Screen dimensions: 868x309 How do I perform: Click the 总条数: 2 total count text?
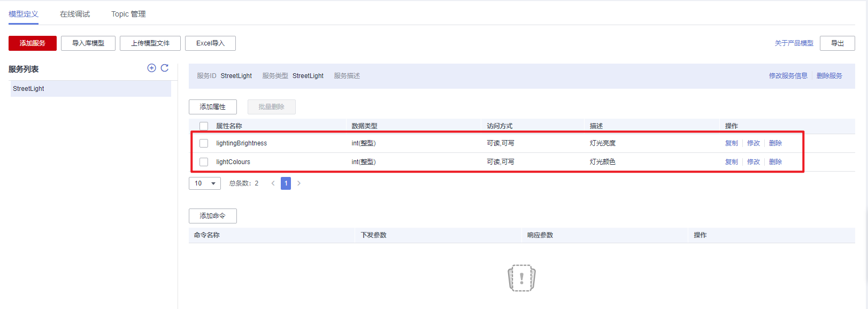click(244, 183)
